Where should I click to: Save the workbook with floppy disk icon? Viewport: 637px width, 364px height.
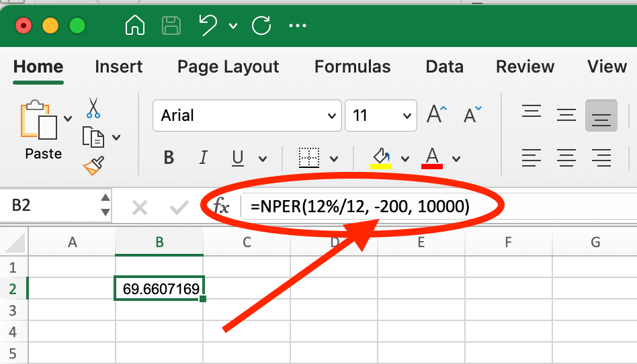click(171, 26)
